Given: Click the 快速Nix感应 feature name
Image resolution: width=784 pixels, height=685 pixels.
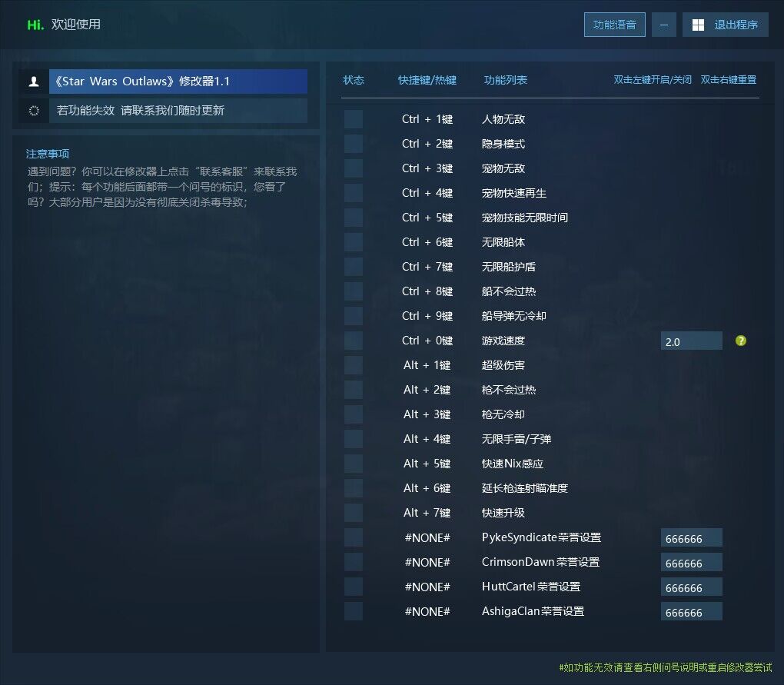Looking at the screenshot, I should pyautogui.click(x=513, y=464).
